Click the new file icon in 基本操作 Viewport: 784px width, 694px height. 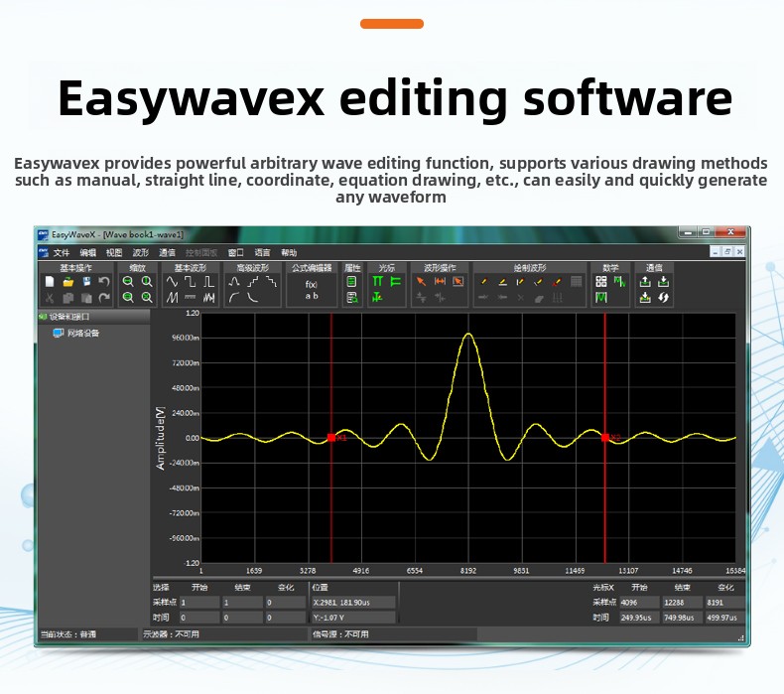point(50,282)
